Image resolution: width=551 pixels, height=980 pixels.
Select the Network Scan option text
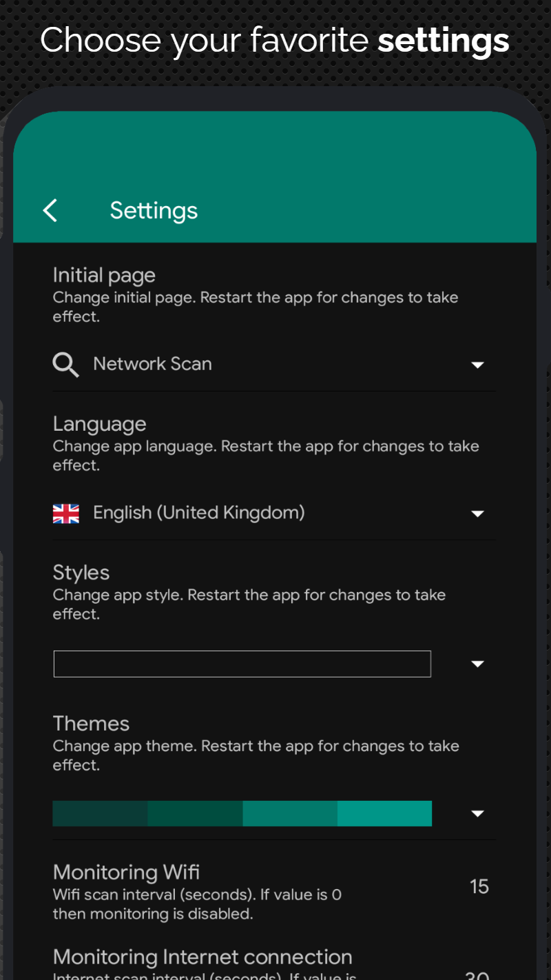pyautogui.click(x=152, y=364)
